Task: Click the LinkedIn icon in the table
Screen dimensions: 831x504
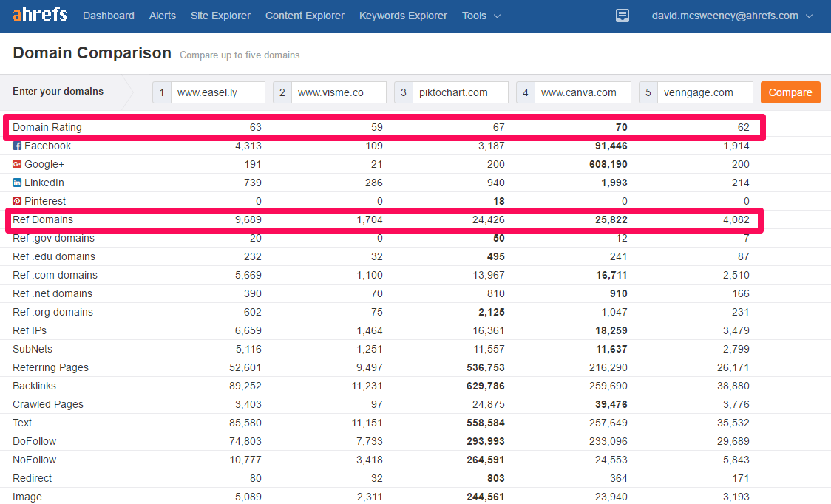Action: tap(17, 183)
